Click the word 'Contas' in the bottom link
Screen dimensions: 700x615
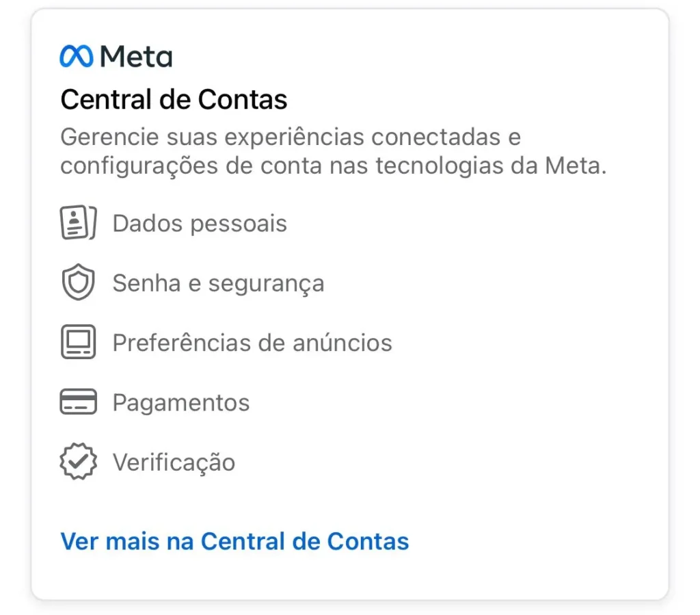(x=368, y=541)
